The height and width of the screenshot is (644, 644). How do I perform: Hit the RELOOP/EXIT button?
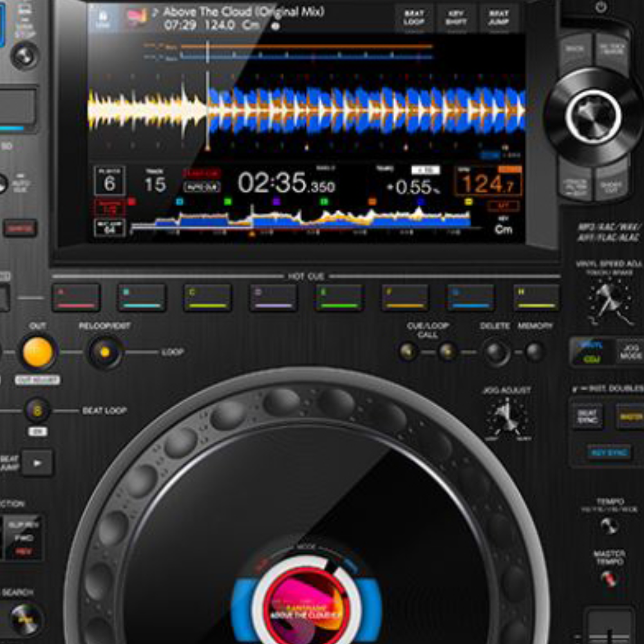[x=105, y=352]
